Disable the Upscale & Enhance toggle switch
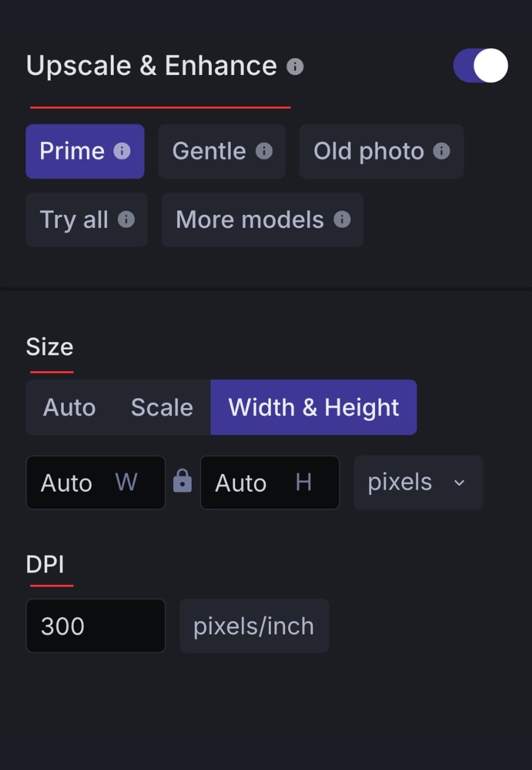The height and width of the screenshot is (770, 532). (480, 65)
